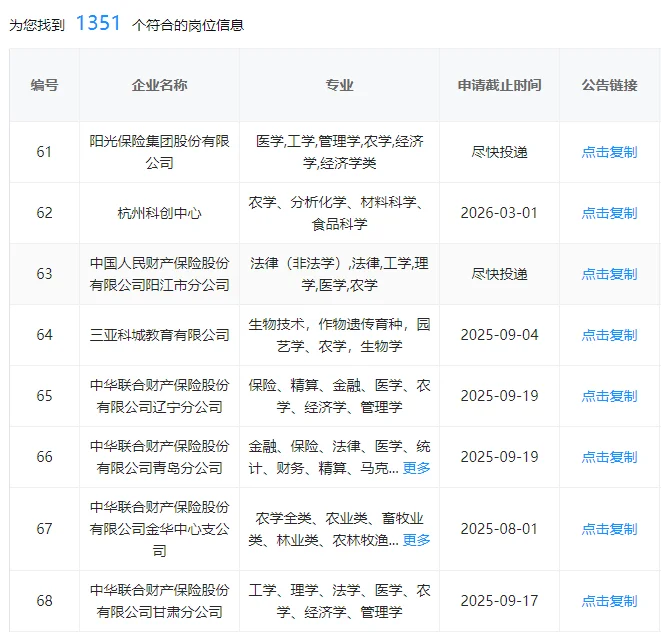Click deadline 2025-09-19 in row 65
The height and width of the screenshot is (632, 661).
click(x=500, y=396)
